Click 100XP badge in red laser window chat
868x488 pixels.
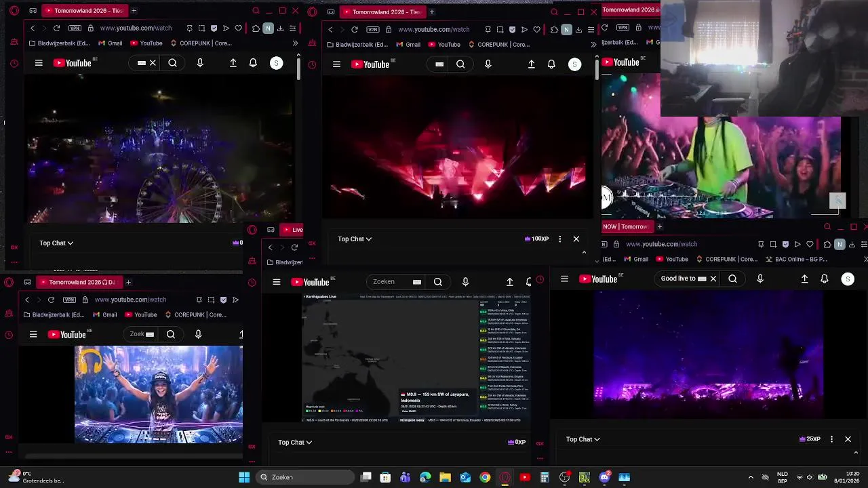(x=536, y=239)
